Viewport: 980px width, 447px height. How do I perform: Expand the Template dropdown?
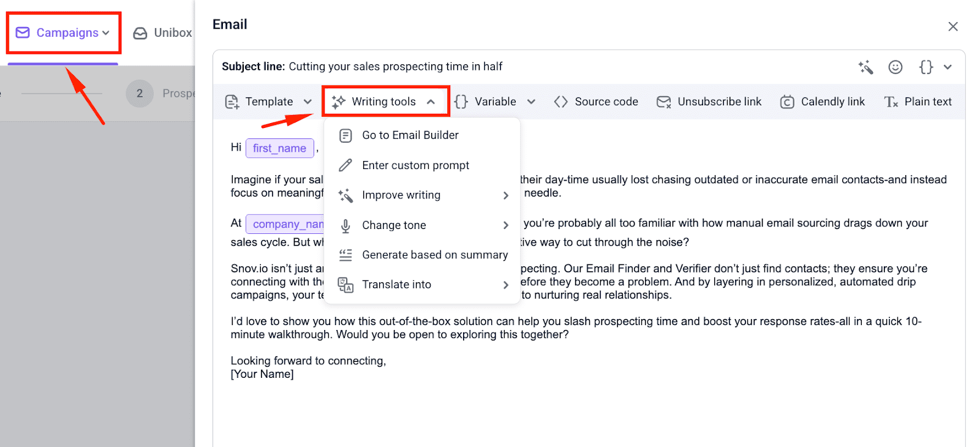tap(269, 102)
